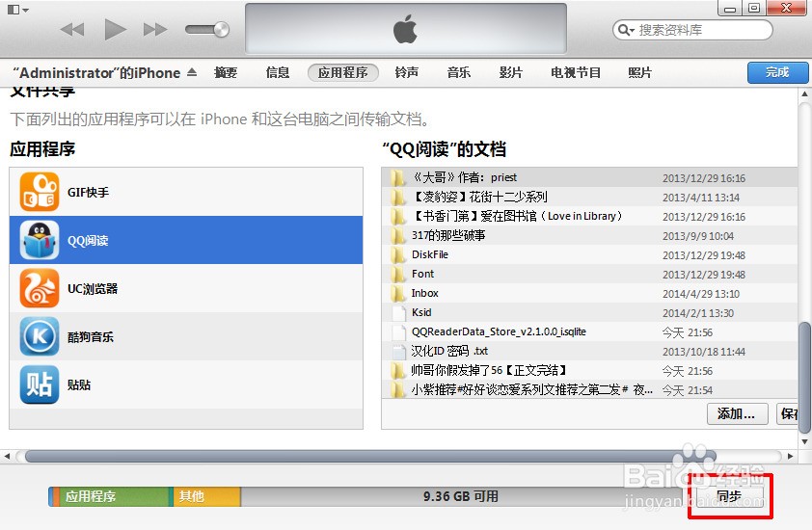
Task: Select the 帅哥你假发掉了56 folder
Action: [589, 370]
